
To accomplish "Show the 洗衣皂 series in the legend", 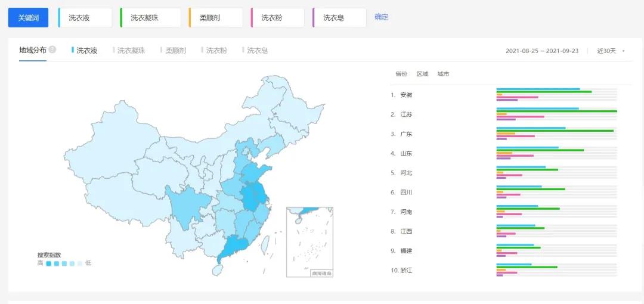I will point(256,51).
